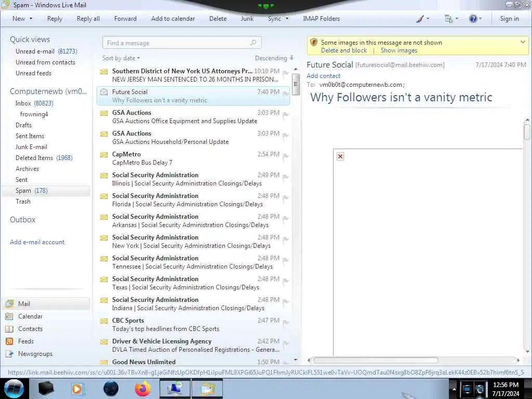Click the envelope icon of CapMetro message

[104, 155]
